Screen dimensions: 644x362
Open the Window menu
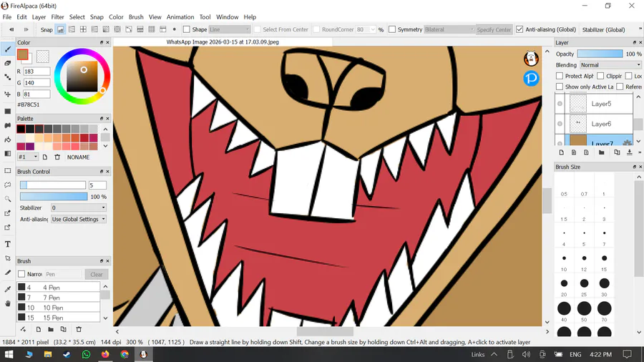tap(227, 17)
